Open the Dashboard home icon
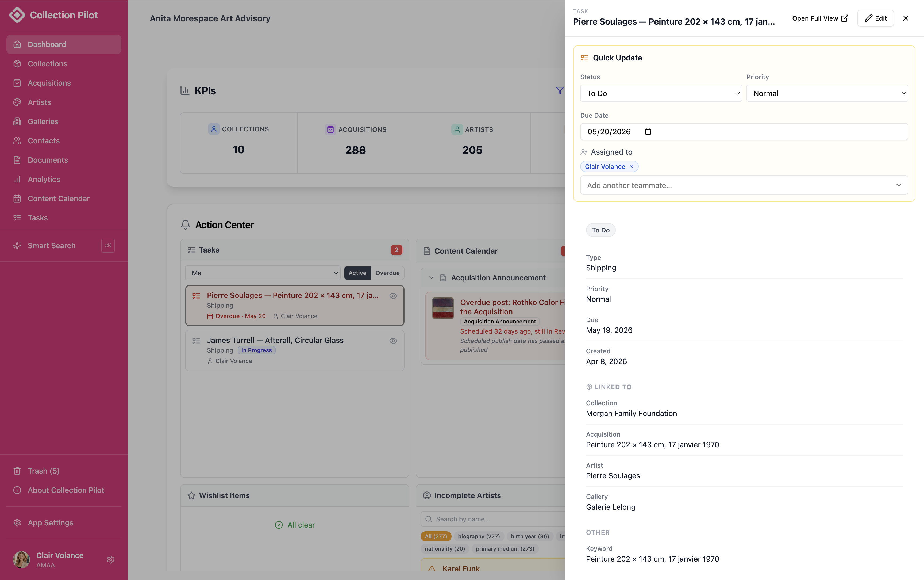The image size is (924, 580). pyautogui.click(x=17, y=44)
